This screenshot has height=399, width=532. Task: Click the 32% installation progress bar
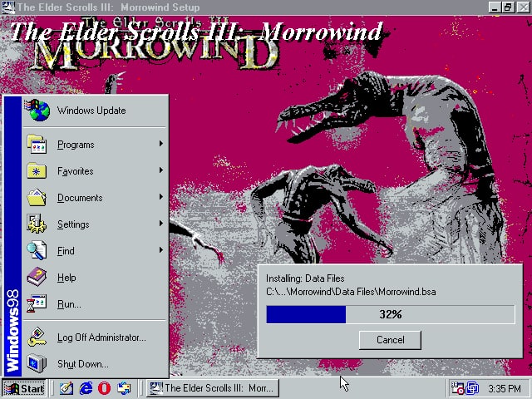pyautogui.click(x=391, y=314)
